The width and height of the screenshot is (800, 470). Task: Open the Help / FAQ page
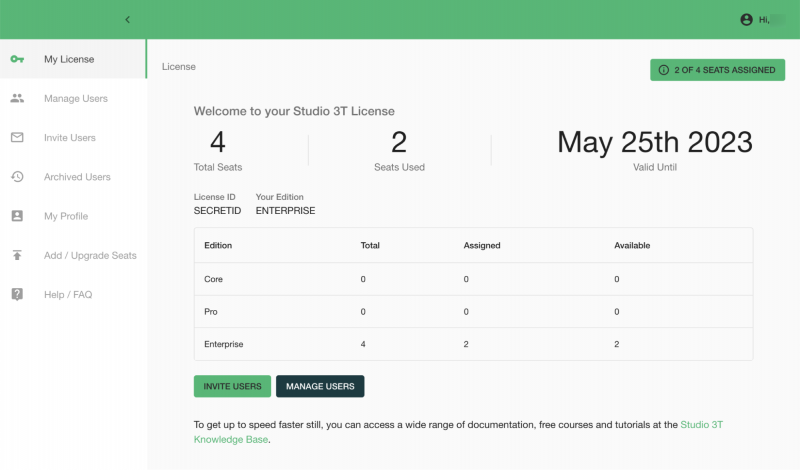pos(73,294)
